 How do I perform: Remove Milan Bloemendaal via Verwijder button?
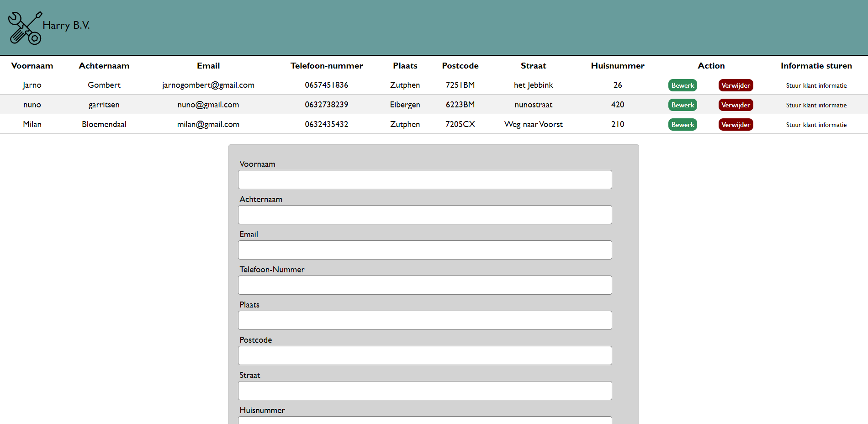[736, 125]
